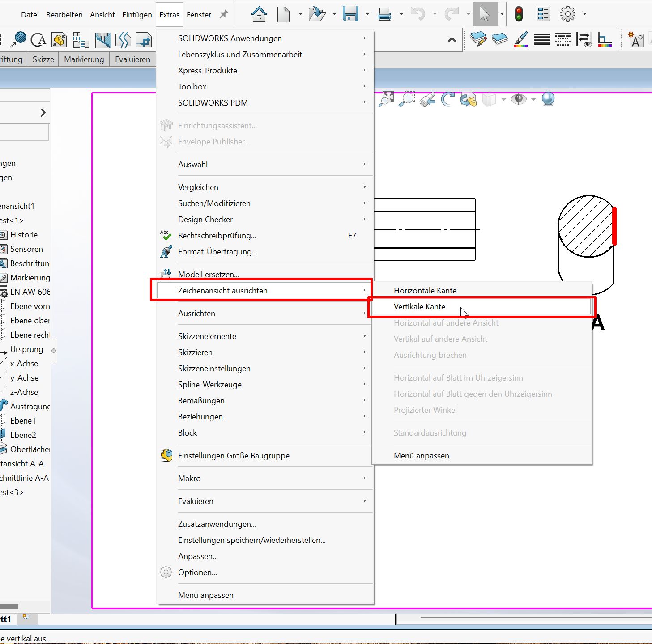This screenshot has width=652, height=644.
Task: Click the line thickness icon
Action: pos(542,40)
